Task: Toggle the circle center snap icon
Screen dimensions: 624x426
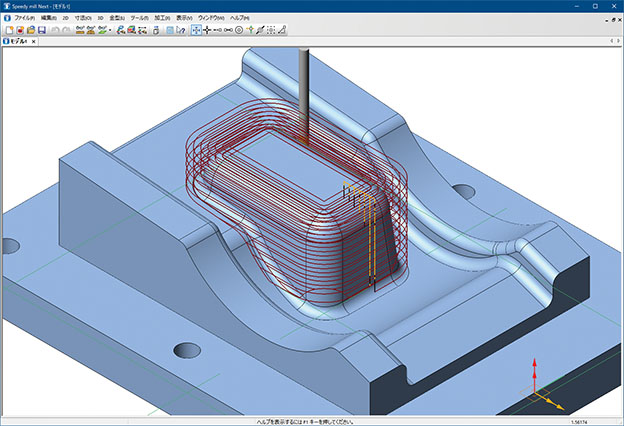Action: 241,31
